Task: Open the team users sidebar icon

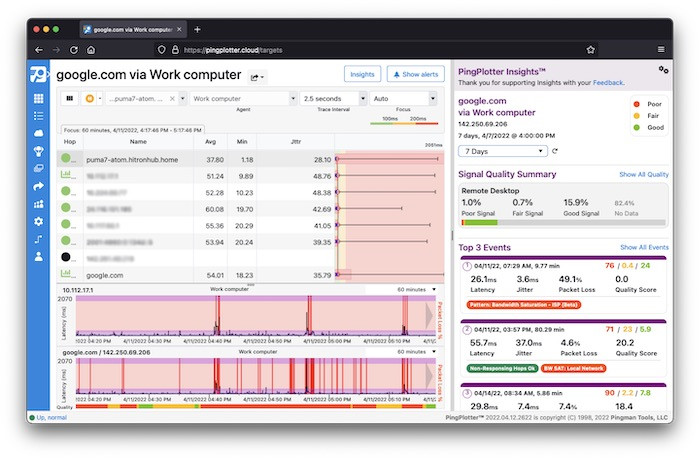Action: coord(39,204)
